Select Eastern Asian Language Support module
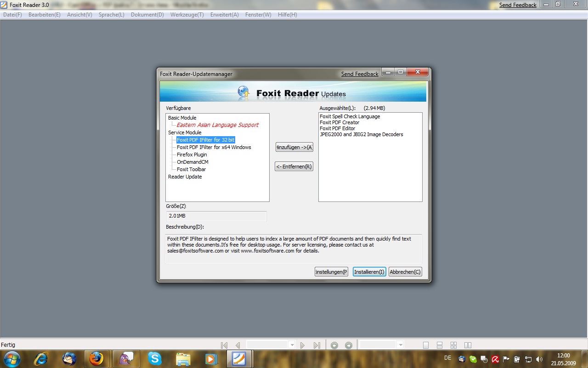Image resolution: width=588 pixels, height=368 pixels. pyautogui.click(x=217, y=125)
